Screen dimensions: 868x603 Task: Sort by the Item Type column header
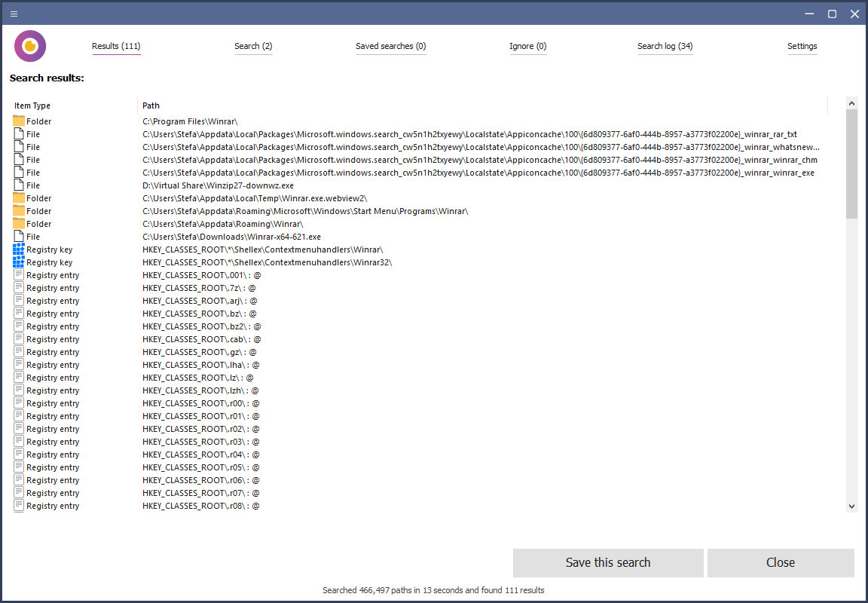[x=32, y=106]
